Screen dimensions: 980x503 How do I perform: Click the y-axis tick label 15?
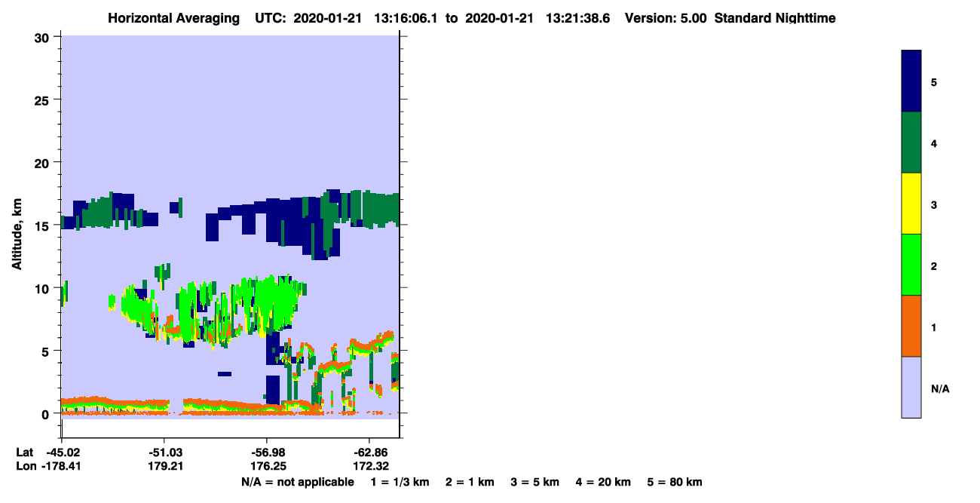[43, 225]
